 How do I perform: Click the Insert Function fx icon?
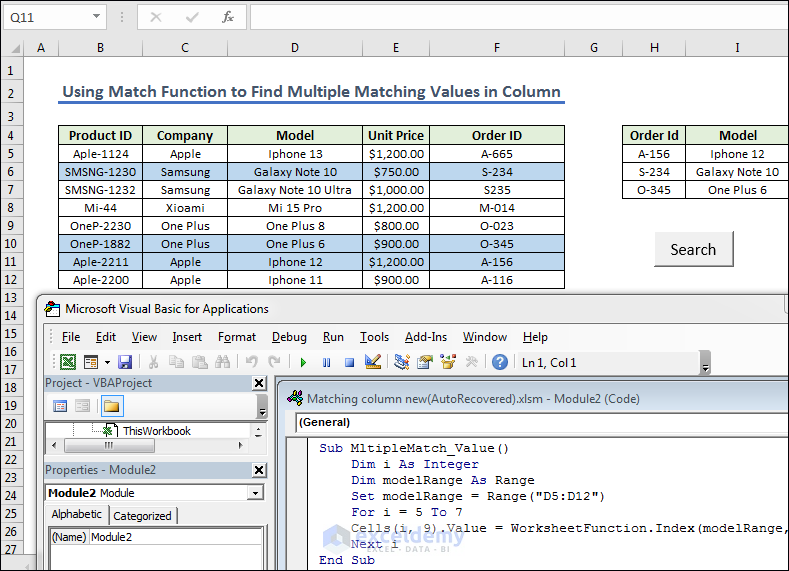pos(228,17)
